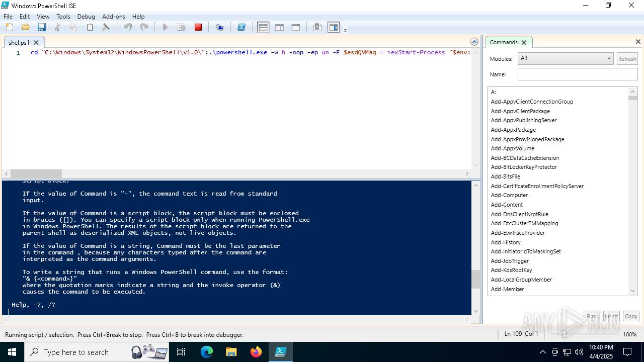
Task: Show script pane on top layout icon
Action: (263, 27)
